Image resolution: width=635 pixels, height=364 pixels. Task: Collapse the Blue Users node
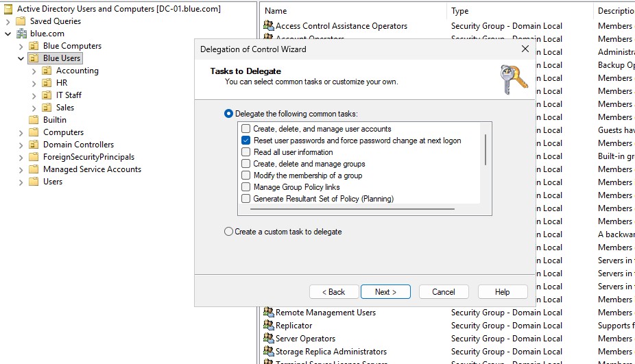pos(21,58)
